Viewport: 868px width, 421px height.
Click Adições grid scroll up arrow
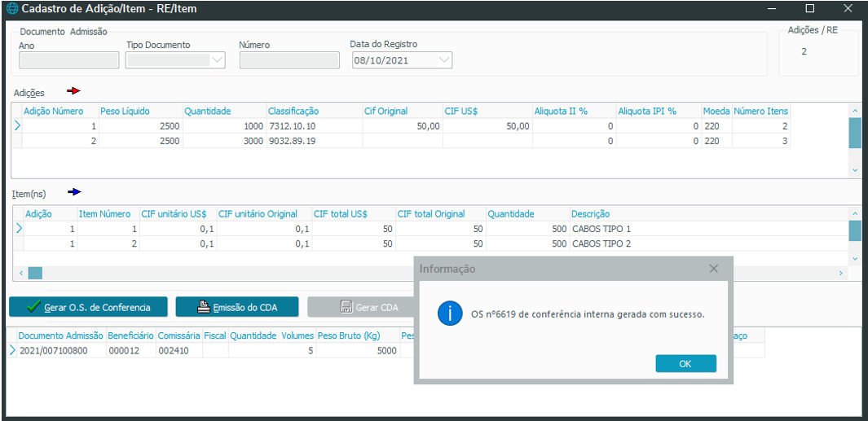pos(855,110)
